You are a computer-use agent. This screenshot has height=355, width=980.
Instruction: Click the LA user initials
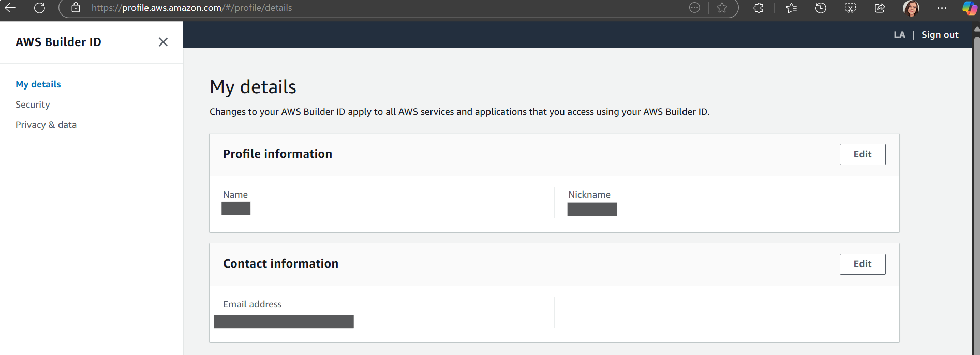click(899, 35)
